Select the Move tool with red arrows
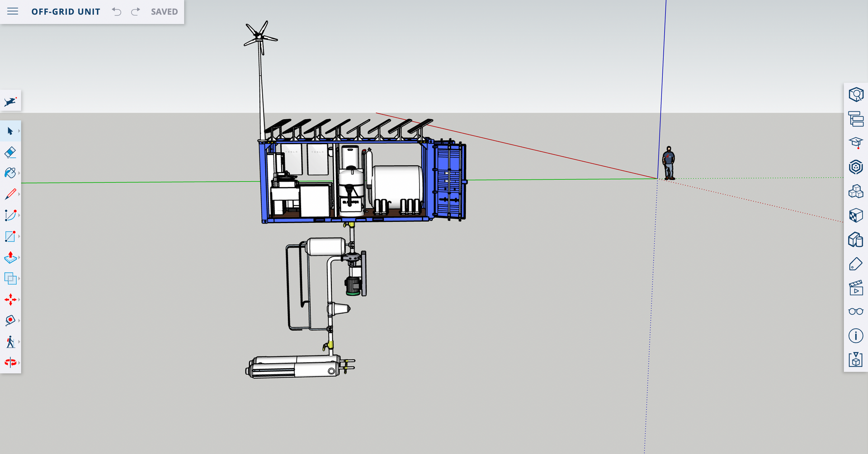The height and width of the screenshot is (454, 868). click(10, 300)
